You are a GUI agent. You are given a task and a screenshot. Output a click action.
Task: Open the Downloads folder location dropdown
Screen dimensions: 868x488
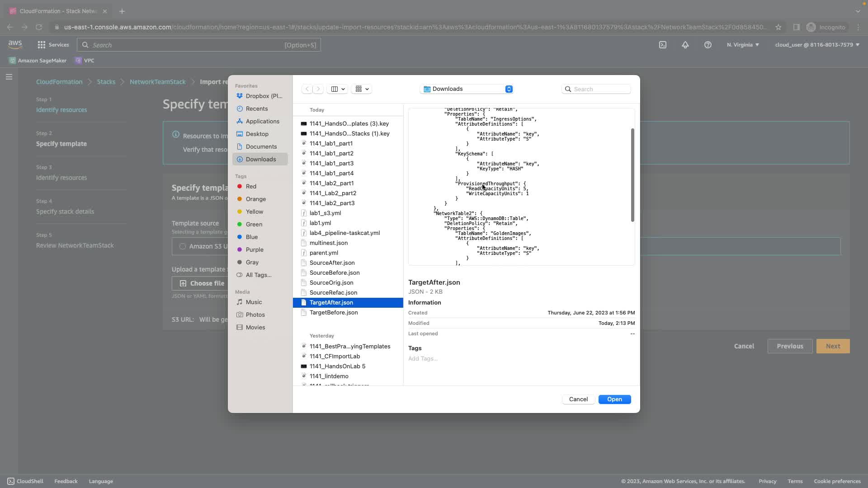[x=467, y=89]
